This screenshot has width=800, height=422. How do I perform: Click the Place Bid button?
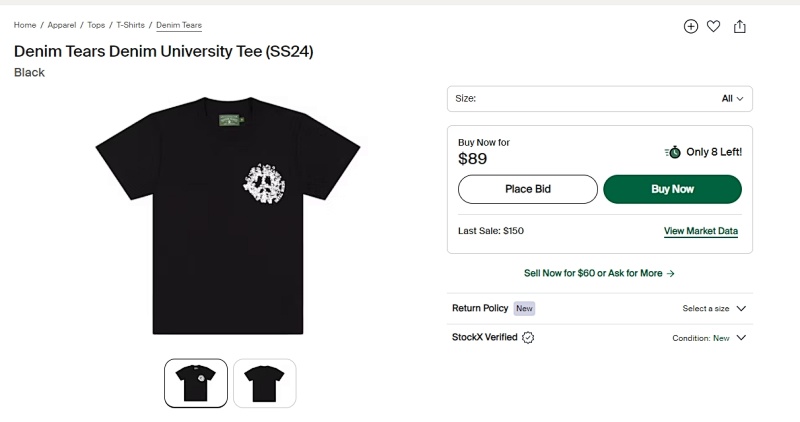pyautogui.click(x=528, y=189)
